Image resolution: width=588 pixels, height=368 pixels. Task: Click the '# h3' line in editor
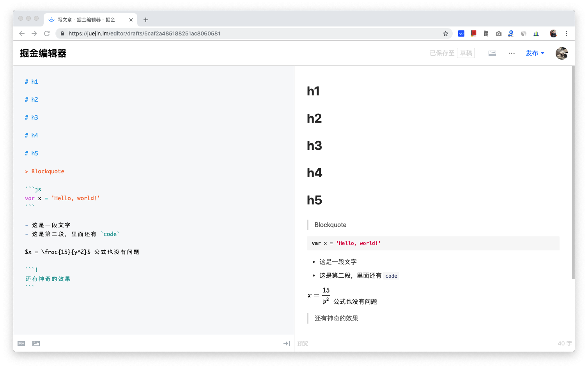click(32, 118)
